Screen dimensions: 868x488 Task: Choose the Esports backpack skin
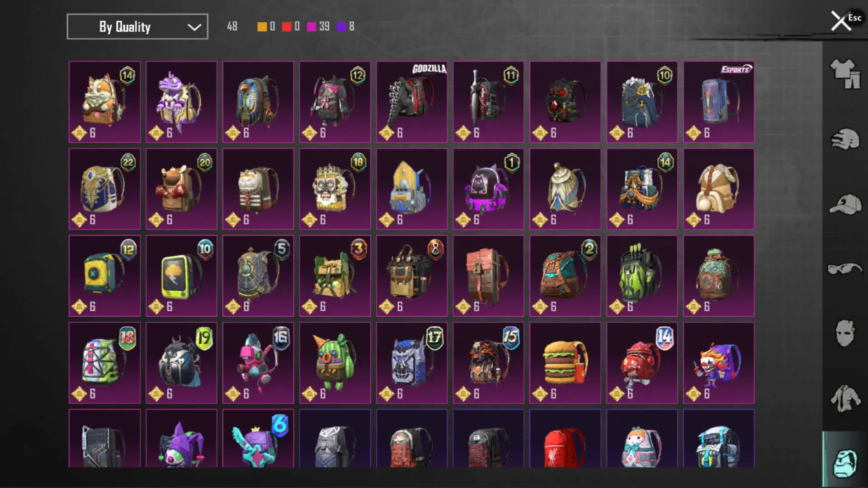coord(719,102)
